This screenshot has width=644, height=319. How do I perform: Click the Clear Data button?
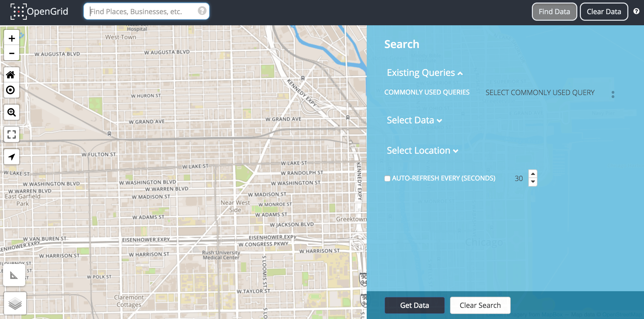click(604, 12)
